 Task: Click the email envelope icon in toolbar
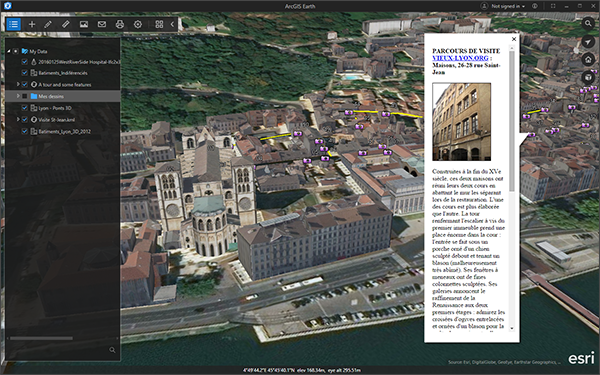coord(102,24)
